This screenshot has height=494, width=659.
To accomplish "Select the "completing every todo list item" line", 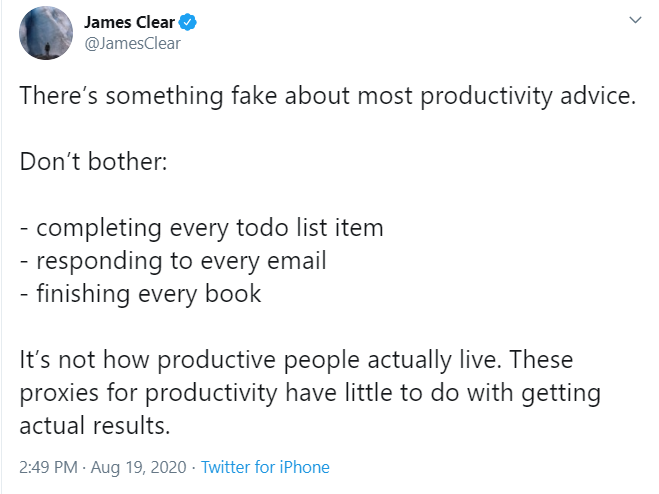I will click(201, 228).
